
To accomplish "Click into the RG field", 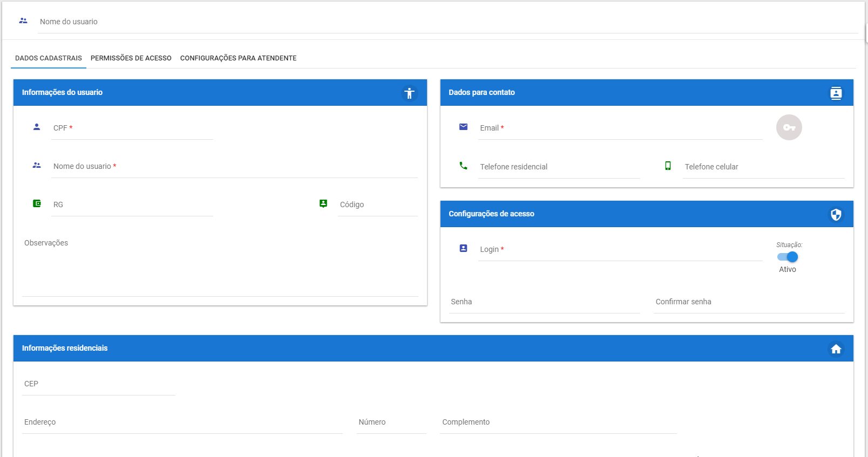I will click(132, 205).
